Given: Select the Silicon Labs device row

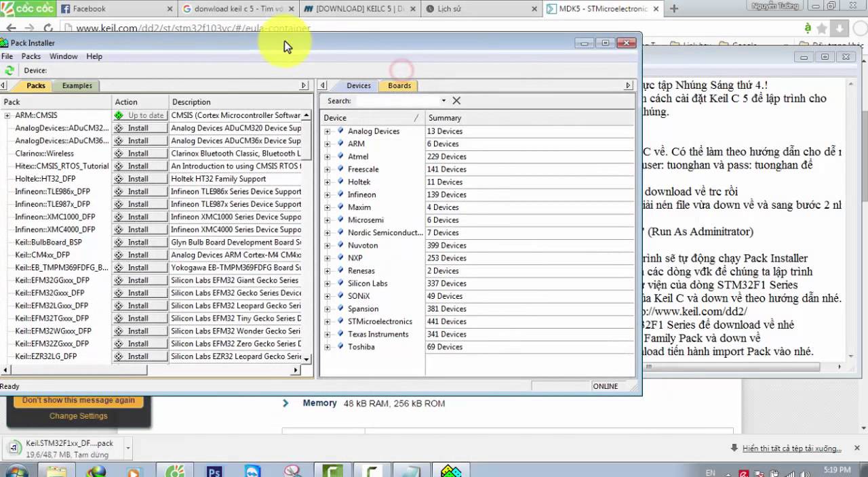Looking at the screenshot, I should [477, 283].
